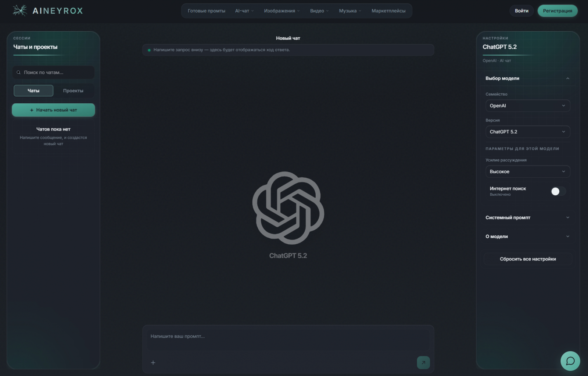Click the Чатов пока нет message
588x376 pixels.
click(x=53, y=129)
